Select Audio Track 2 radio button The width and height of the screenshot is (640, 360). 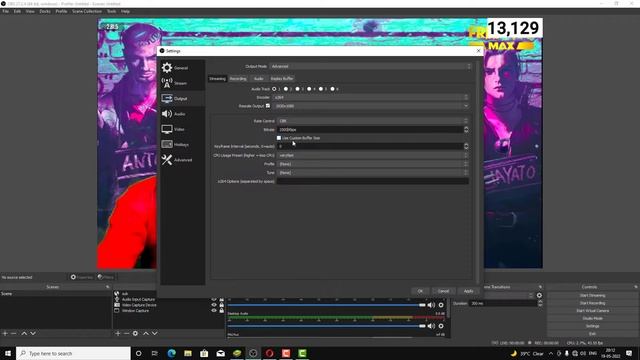(286, 89)
